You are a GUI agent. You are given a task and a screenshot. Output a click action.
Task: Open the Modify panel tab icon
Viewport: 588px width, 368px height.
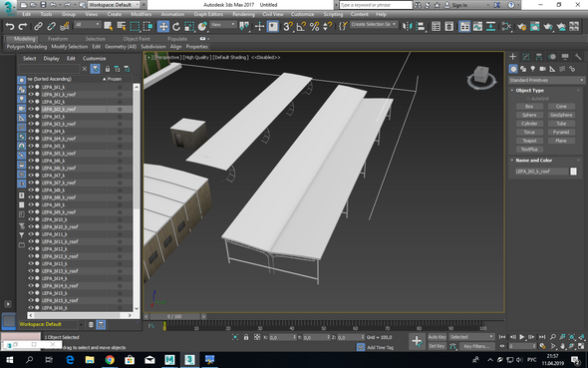pos(526,57)
